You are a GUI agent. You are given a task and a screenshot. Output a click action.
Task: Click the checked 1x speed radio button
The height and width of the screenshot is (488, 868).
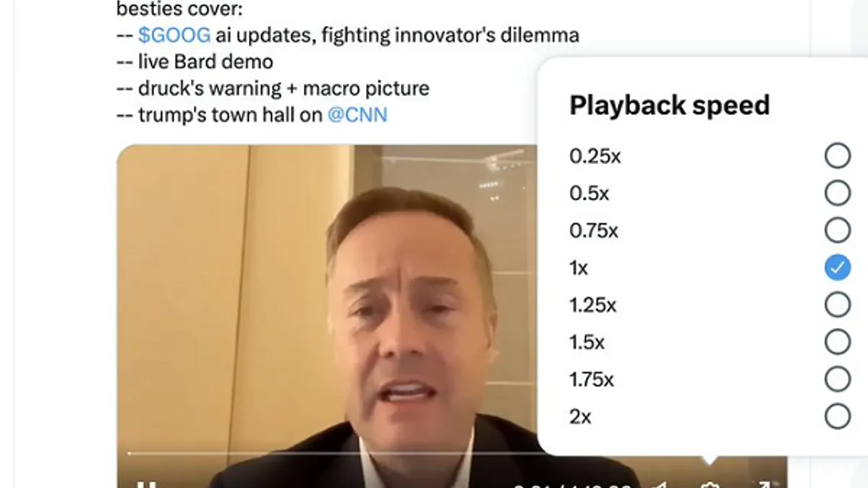(837, 268)
